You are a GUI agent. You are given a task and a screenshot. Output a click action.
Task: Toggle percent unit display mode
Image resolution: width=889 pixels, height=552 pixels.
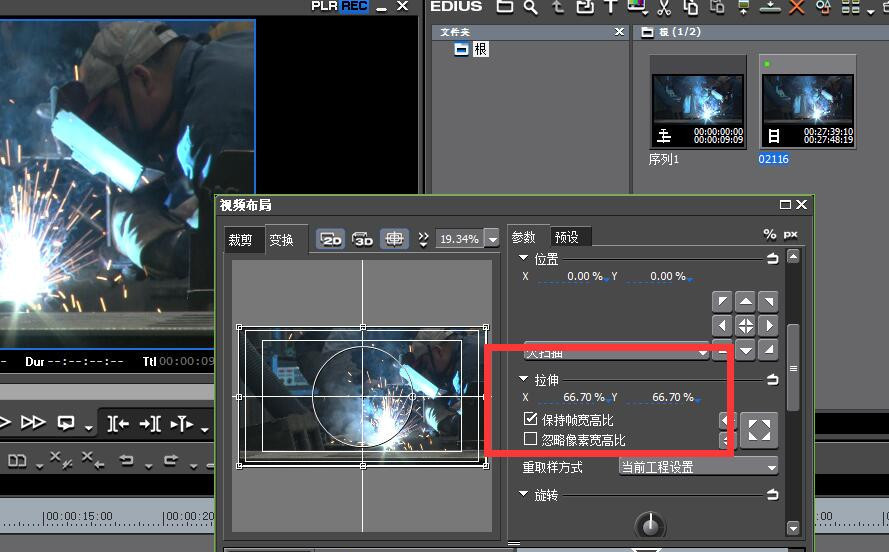769,234
